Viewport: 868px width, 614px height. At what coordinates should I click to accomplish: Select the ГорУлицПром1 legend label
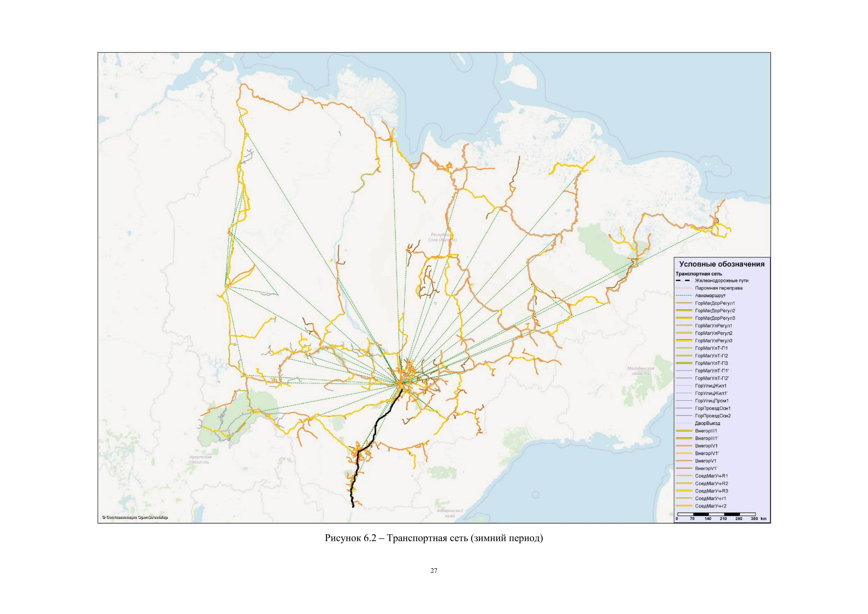(712, 401)
